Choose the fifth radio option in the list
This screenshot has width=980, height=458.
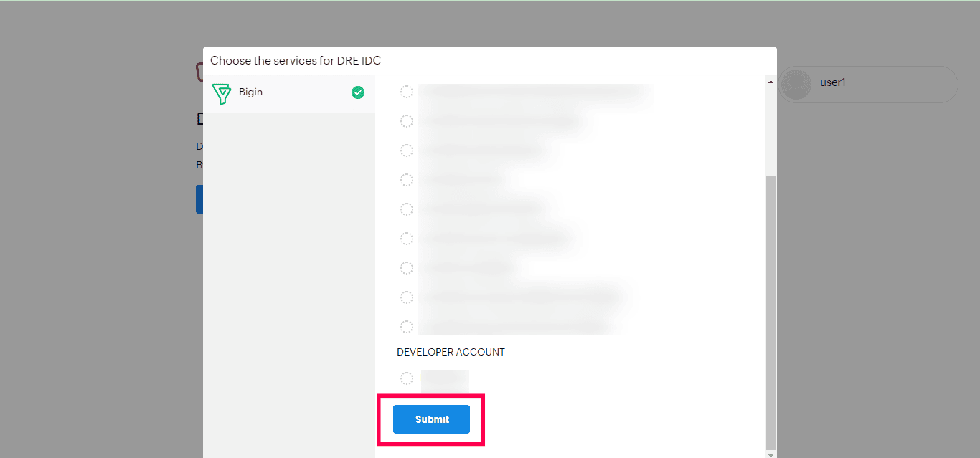tap(407, 209)
